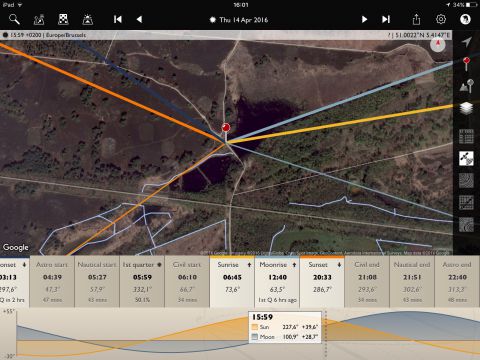Open the search magnifier
The width and height of the screenshot is (480, 360).
click(14, 19)
